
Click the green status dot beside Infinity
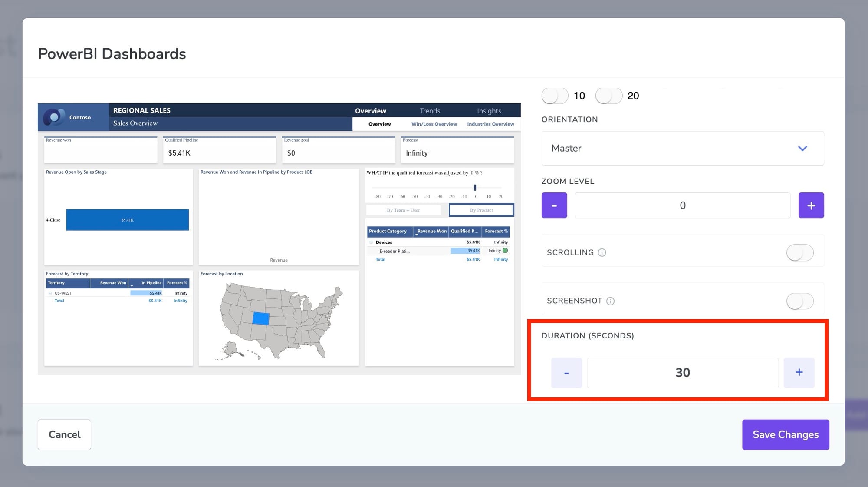point(505,251)
